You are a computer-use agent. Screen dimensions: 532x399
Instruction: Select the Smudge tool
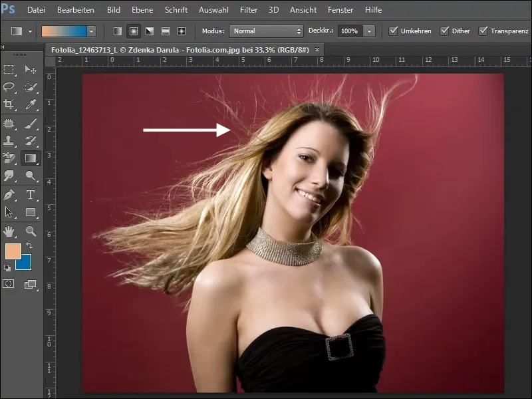pos(9,176)
